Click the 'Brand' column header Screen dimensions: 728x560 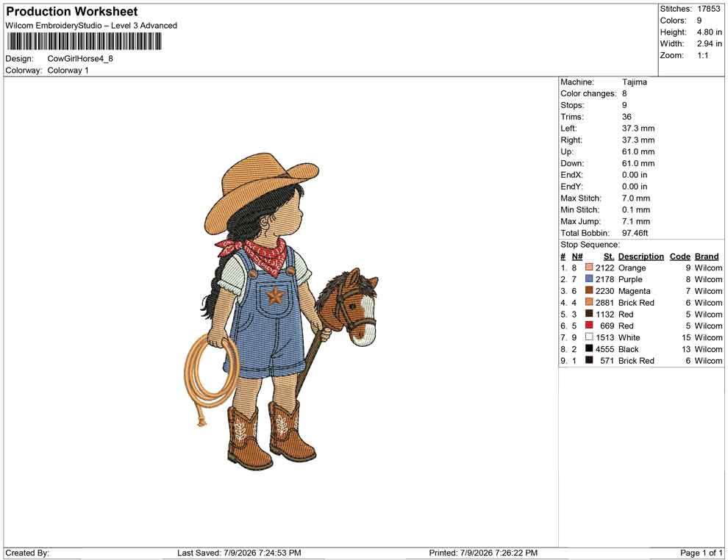point(707,256)
